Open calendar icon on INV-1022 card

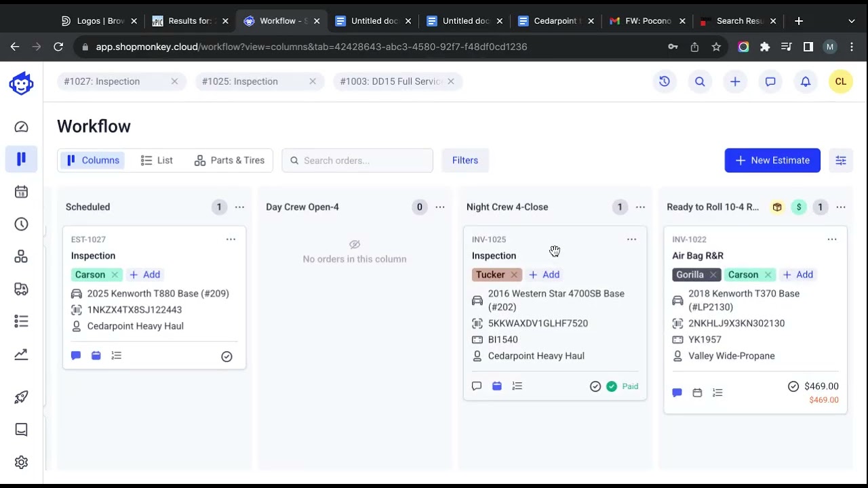[x=697, y=393]
